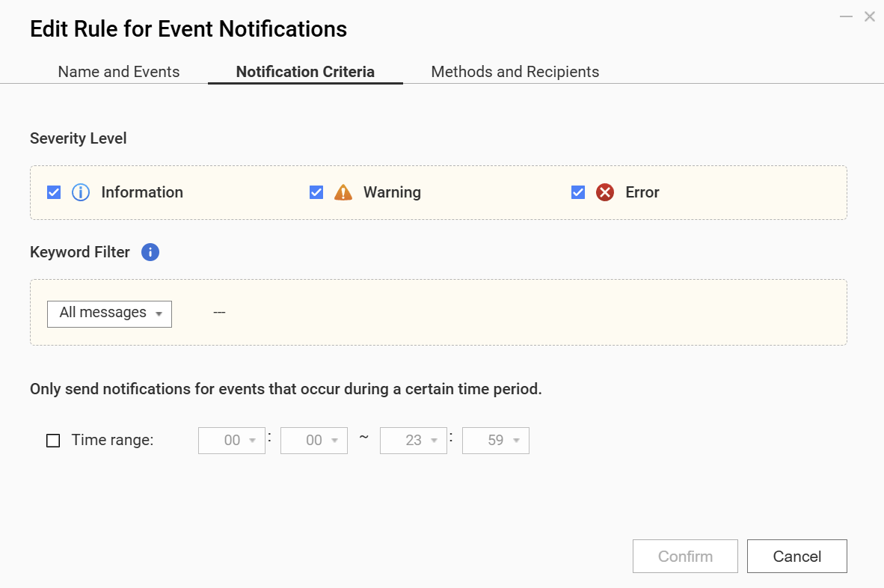Disable the Error severity checkbox

[578, 192]
